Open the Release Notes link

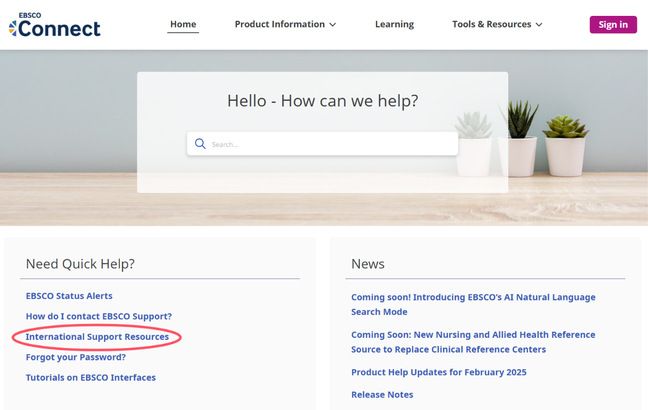pos(382,394)
